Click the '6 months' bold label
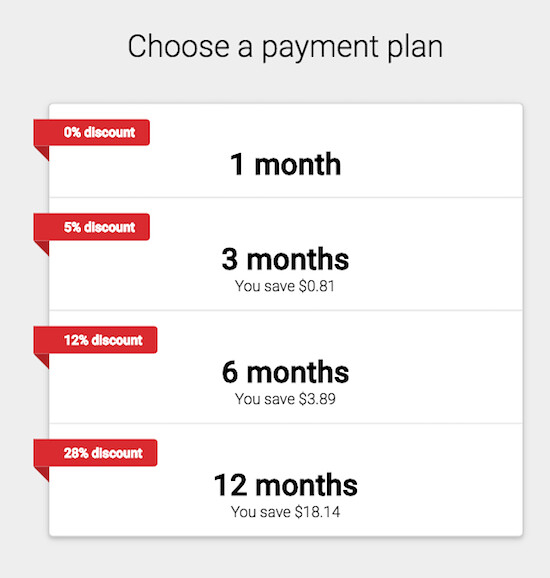This screenshot has width=550, height=578. click(285, 372)
